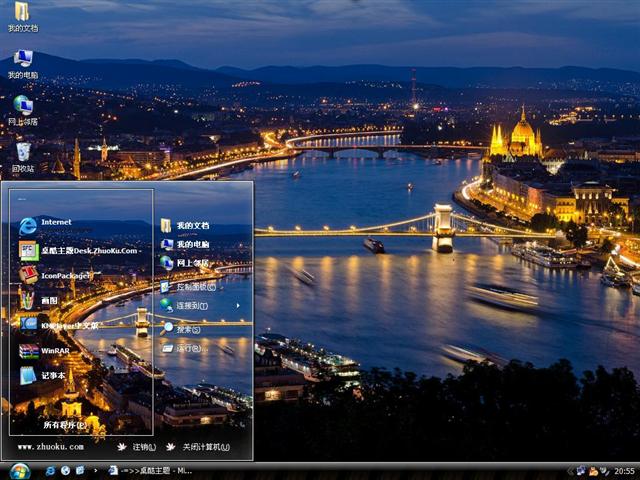Launch Internet from the start menu
The image size is (640, 480).
45,226
